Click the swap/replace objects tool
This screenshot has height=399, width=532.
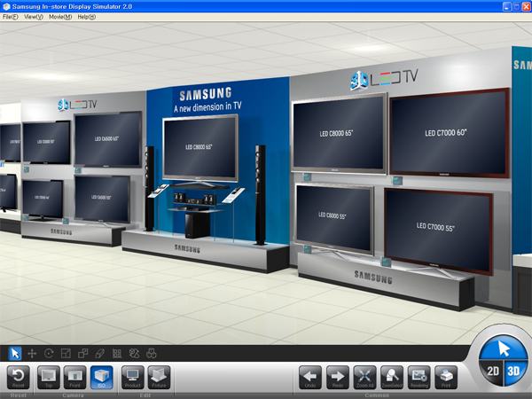(134, 354)
